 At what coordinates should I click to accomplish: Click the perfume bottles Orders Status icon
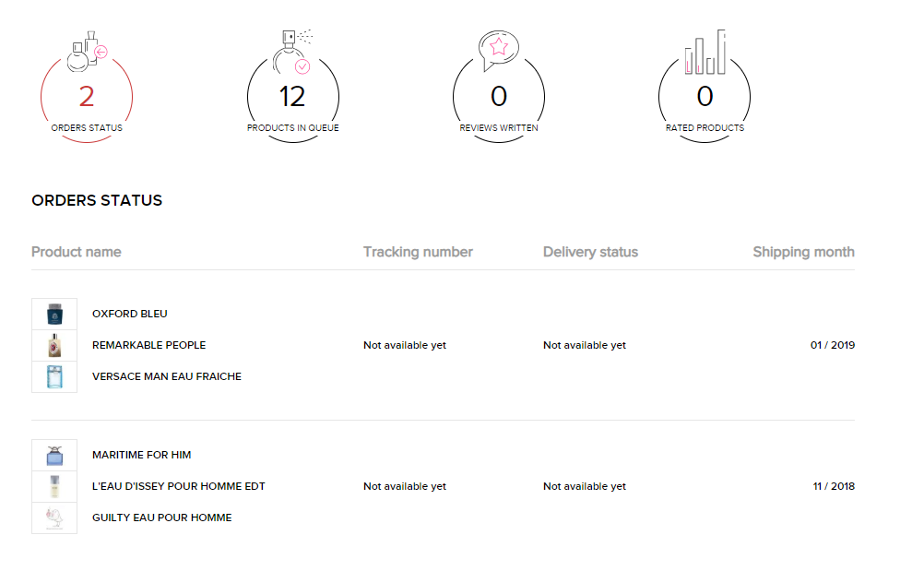87,52
